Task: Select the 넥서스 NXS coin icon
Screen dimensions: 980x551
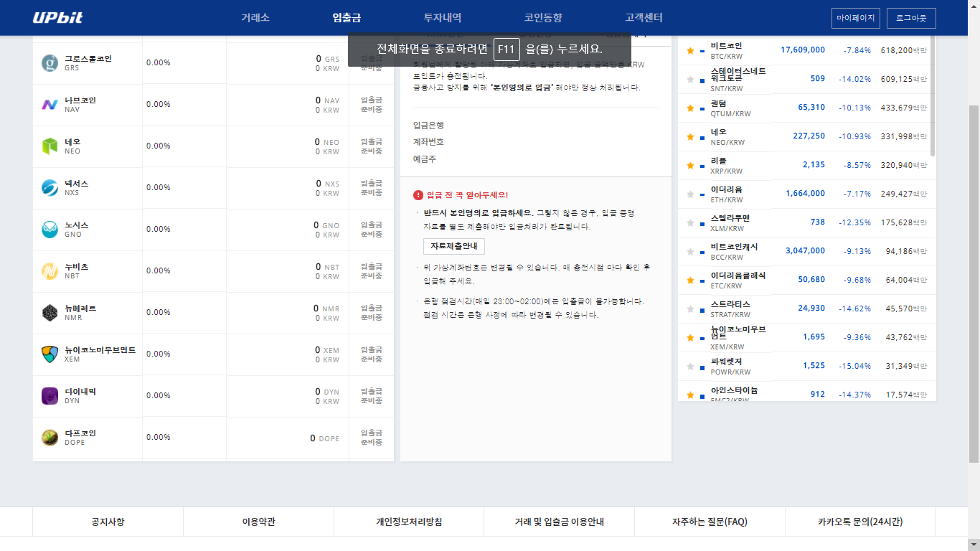Action: click(50, 188)
